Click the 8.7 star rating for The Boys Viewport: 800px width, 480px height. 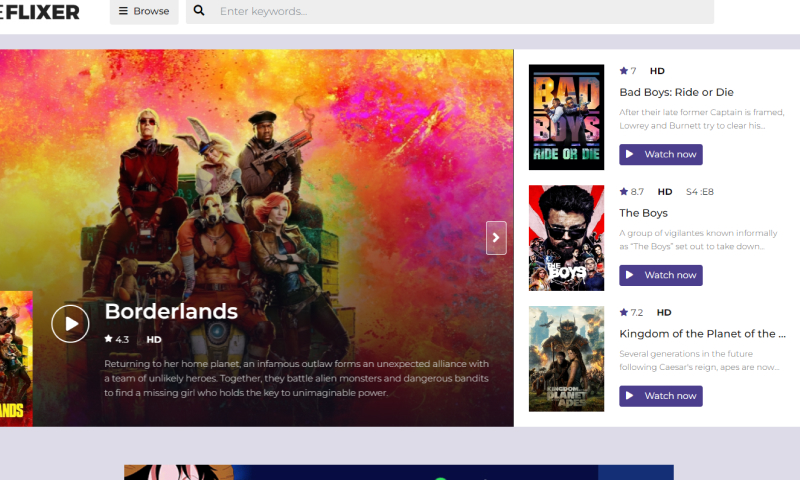point(632,192)
